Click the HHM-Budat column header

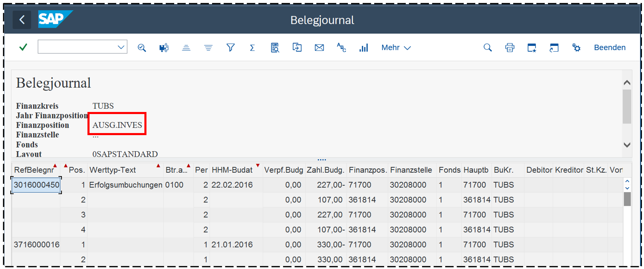coord(231,170)
